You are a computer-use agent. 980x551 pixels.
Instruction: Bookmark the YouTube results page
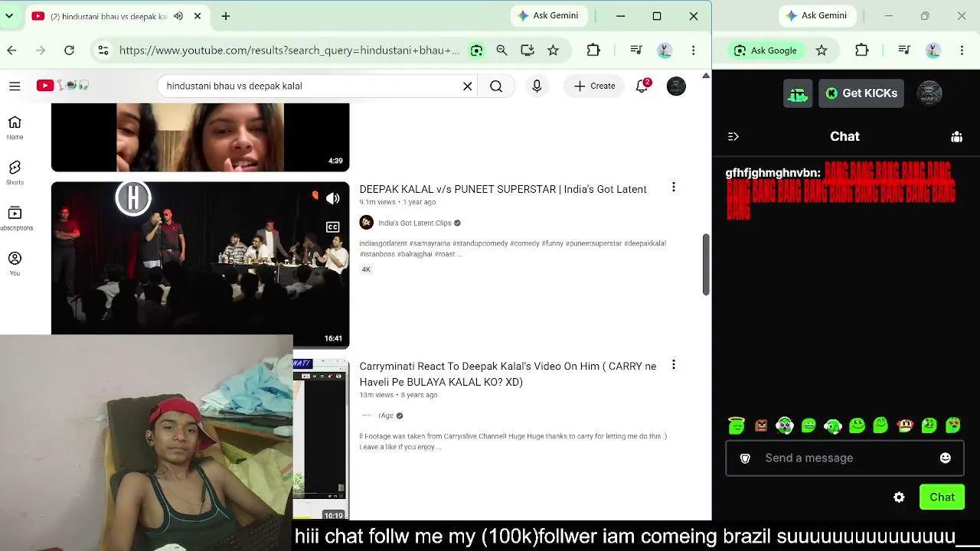pos(553,51)
